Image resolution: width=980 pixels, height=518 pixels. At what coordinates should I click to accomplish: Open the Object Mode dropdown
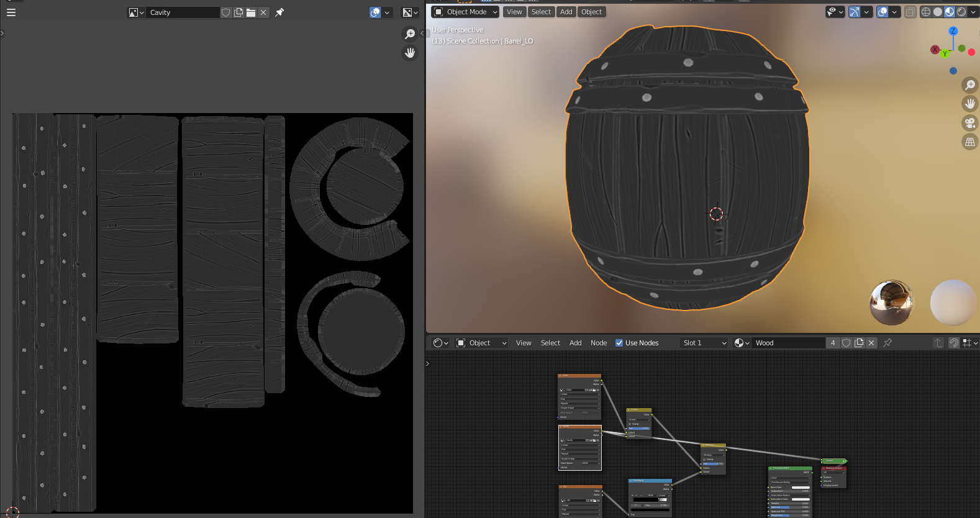tap(466, 12)
